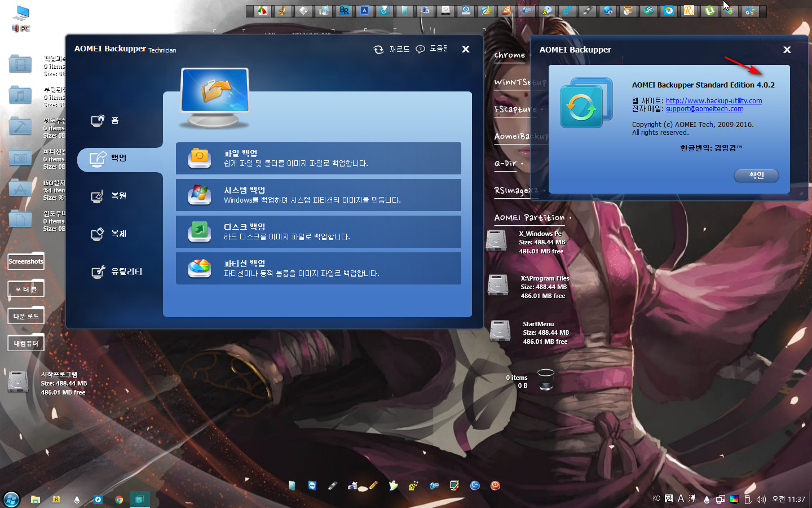812x508 pixels.
Task: Close the AOMEI Backupper Technician window
Action: [466, 49]
